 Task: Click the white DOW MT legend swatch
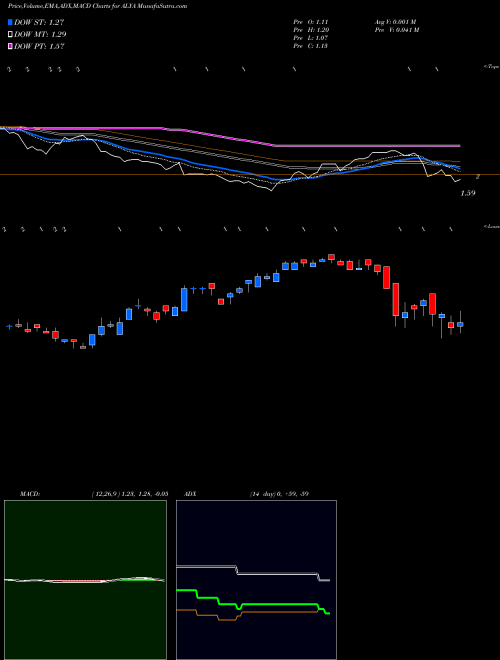(x=10, y=35)
